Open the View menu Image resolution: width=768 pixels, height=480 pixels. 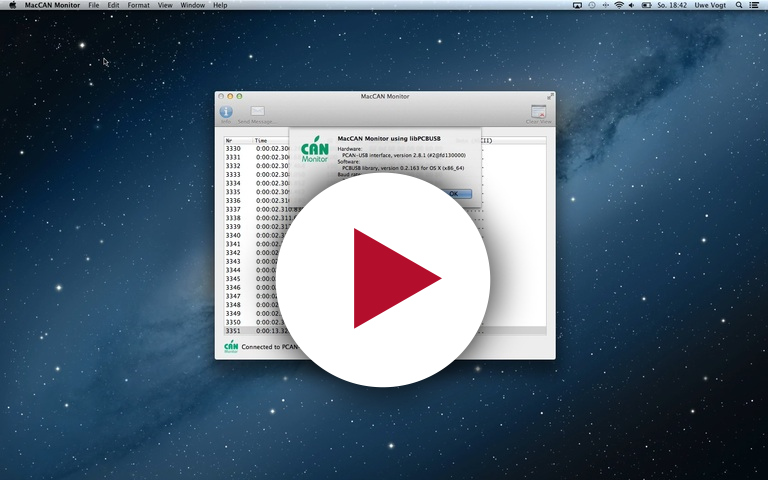[165, 5]
